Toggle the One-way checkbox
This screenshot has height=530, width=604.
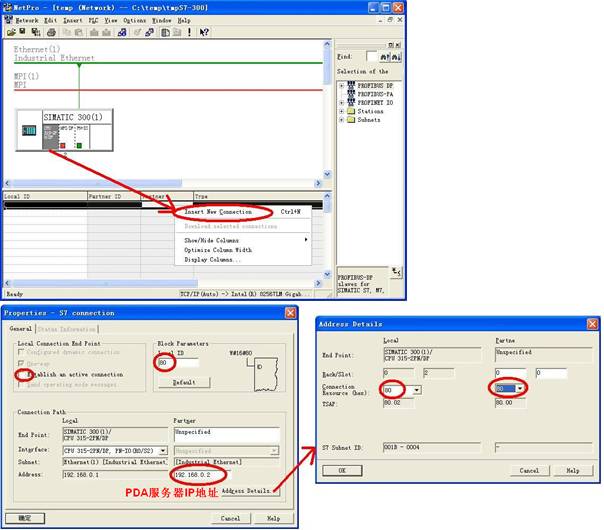[21, 363]
